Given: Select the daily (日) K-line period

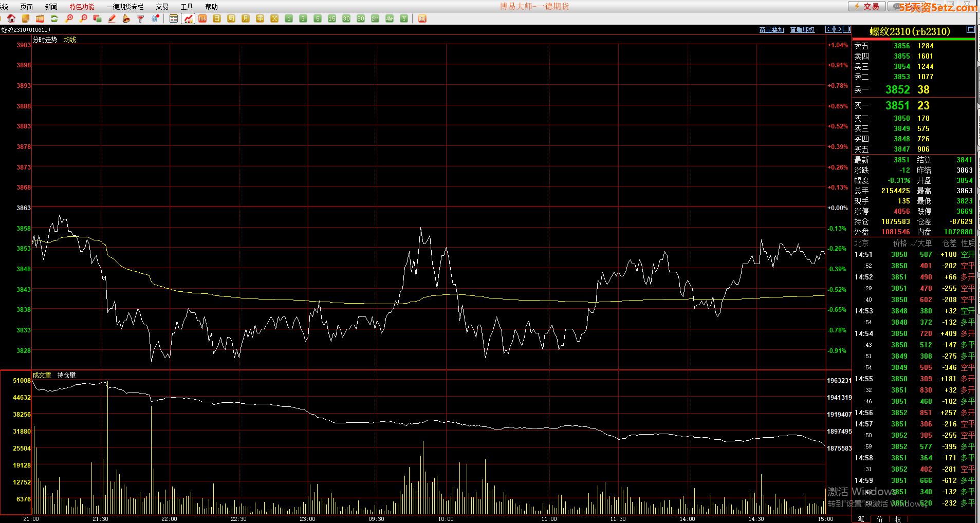Looking at the screenshot, I should [x=217, y=18].
